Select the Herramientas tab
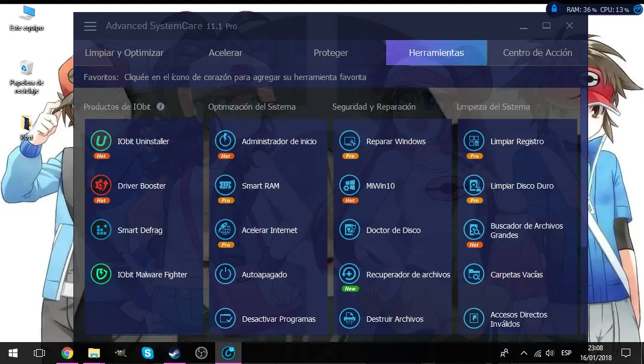Screen dimensions: 644x364 [x=436, y=53]
